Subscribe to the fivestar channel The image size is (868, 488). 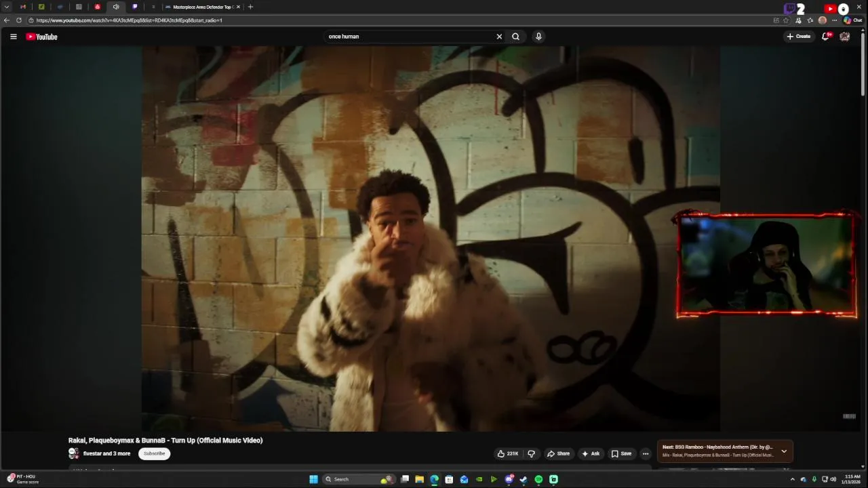coord(154,453)
